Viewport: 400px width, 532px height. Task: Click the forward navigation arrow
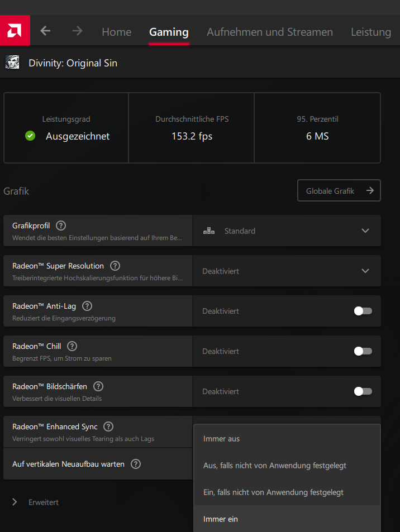point(77,31)
